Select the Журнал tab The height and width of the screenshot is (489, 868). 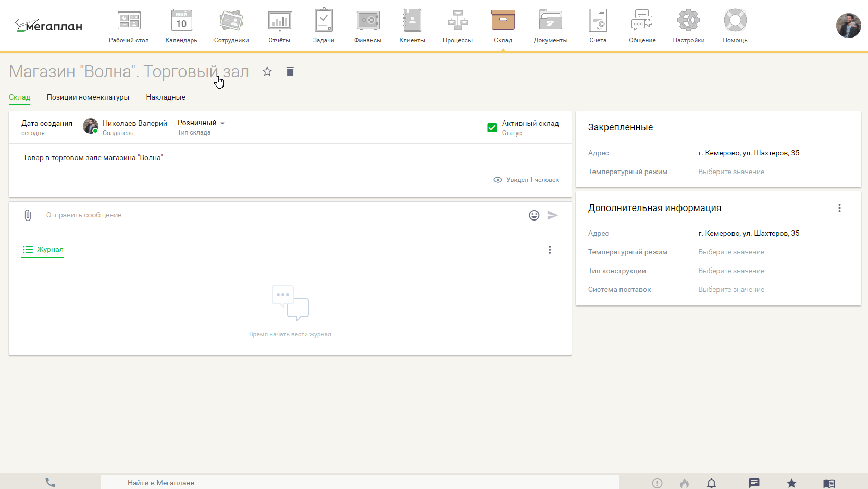pyautogui.click(x=43, y=250)
